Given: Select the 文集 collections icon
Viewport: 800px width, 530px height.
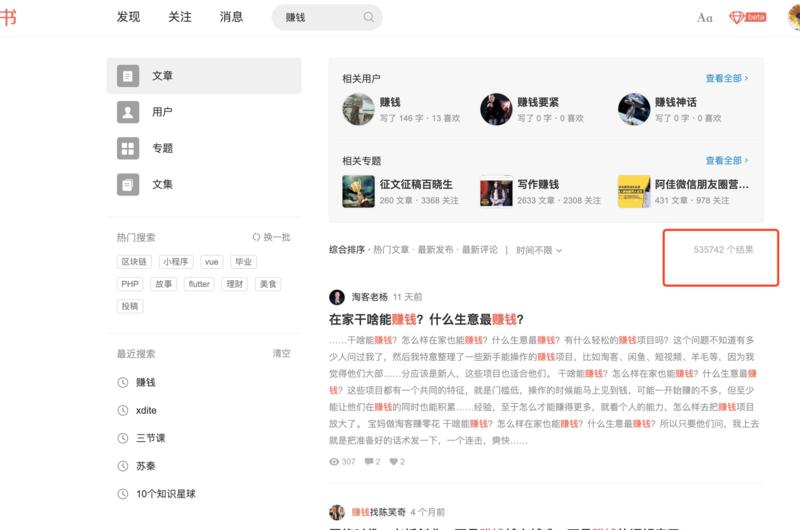Looking at the screenshot, I should coord(128,185).
